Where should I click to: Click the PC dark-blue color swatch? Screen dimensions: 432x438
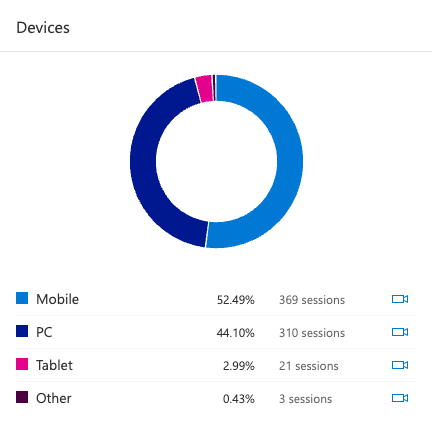[22, 331]
